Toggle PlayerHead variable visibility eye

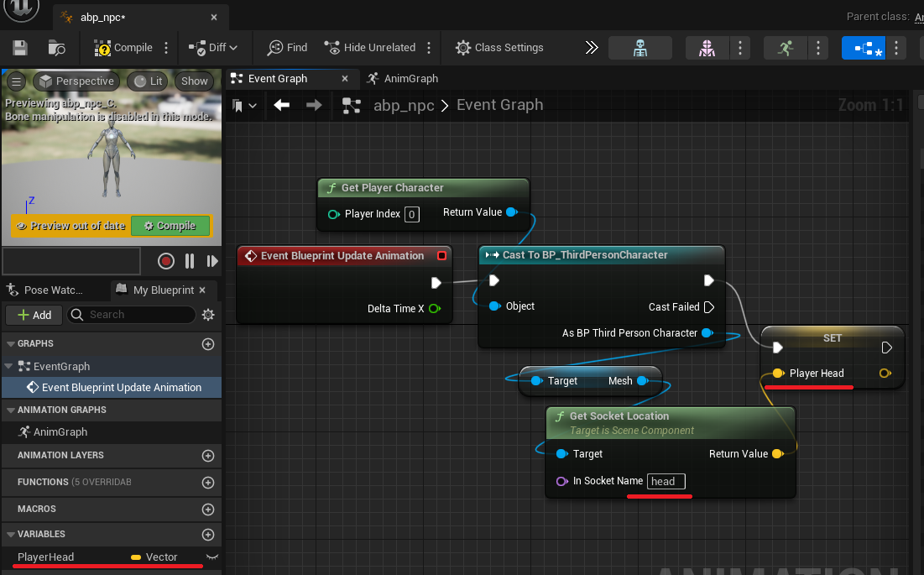[x=212, y=557]
